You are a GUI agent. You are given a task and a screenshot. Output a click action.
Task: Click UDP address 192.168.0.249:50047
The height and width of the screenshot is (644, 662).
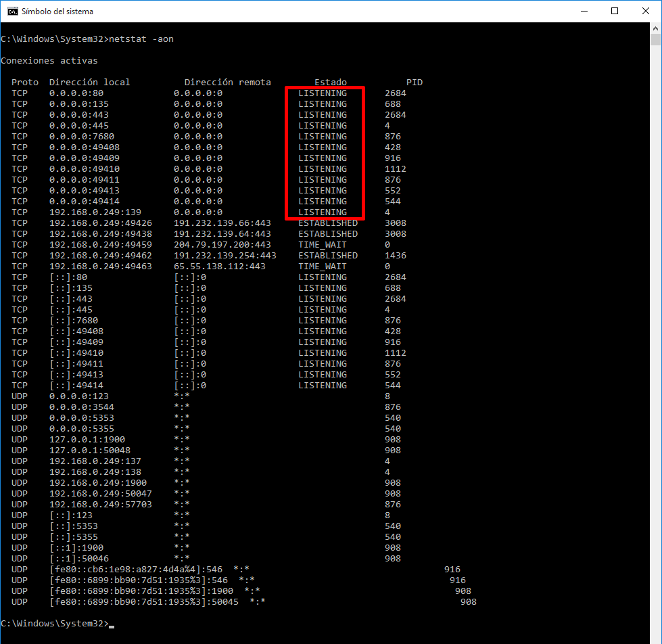(101, 494)
